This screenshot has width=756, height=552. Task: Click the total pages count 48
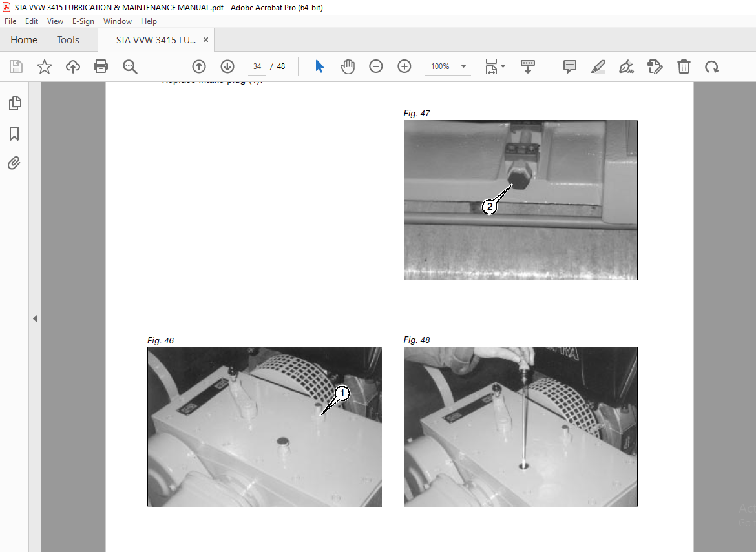pos(281,66)
